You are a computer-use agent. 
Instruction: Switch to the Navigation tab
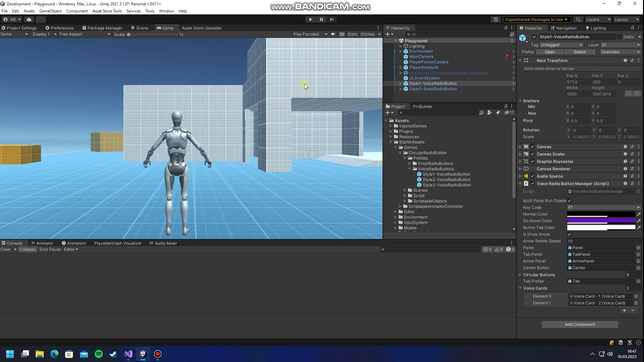(x=563, y=28)
